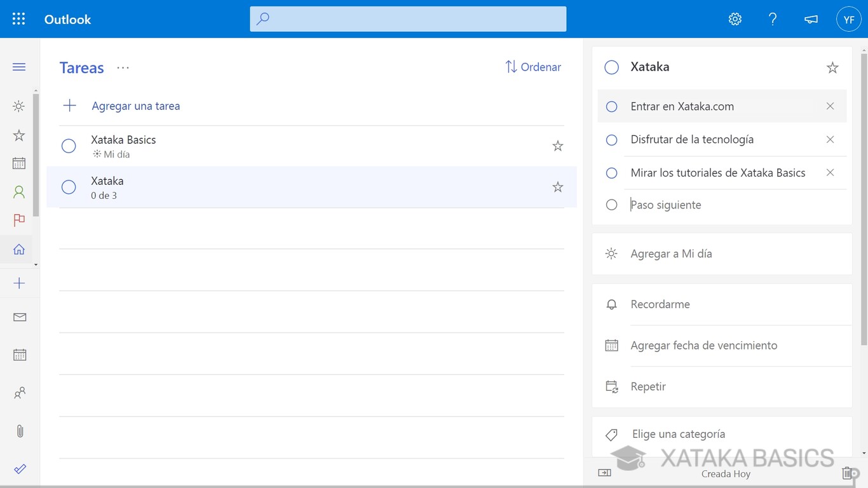Open the Ordenar sort menu
This screenshot has width=868, height=488.
(x=533, y=67)
